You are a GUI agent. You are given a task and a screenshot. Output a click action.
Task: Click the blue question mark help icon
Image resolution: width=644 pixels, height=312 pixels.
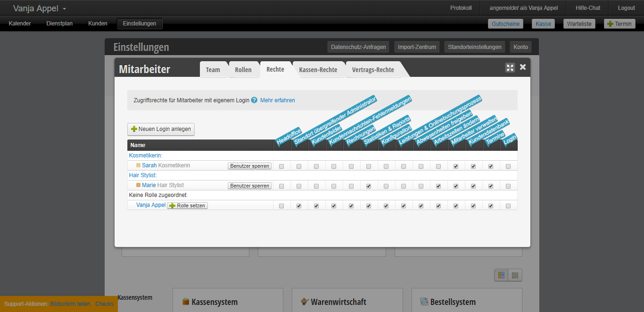click(x=254, y=100)
